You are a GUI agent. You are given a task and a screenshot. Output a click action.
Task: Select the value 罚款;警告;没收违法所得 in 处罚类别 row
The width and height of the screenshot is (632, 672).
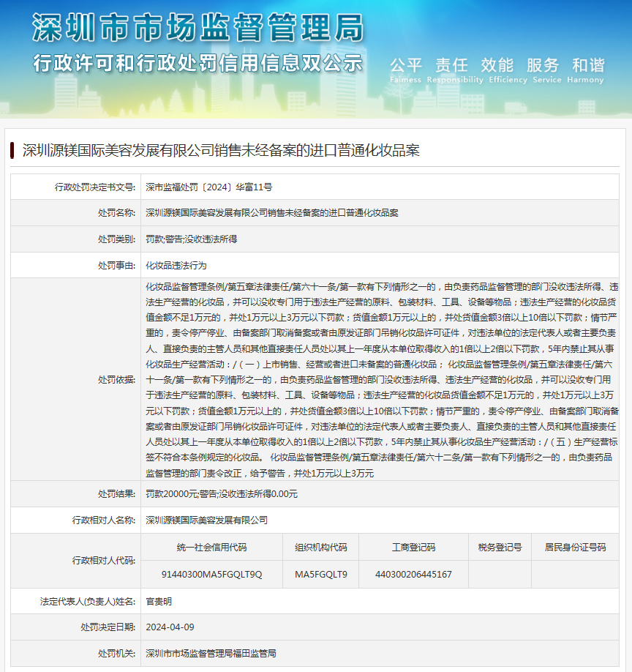pos(192,239)
